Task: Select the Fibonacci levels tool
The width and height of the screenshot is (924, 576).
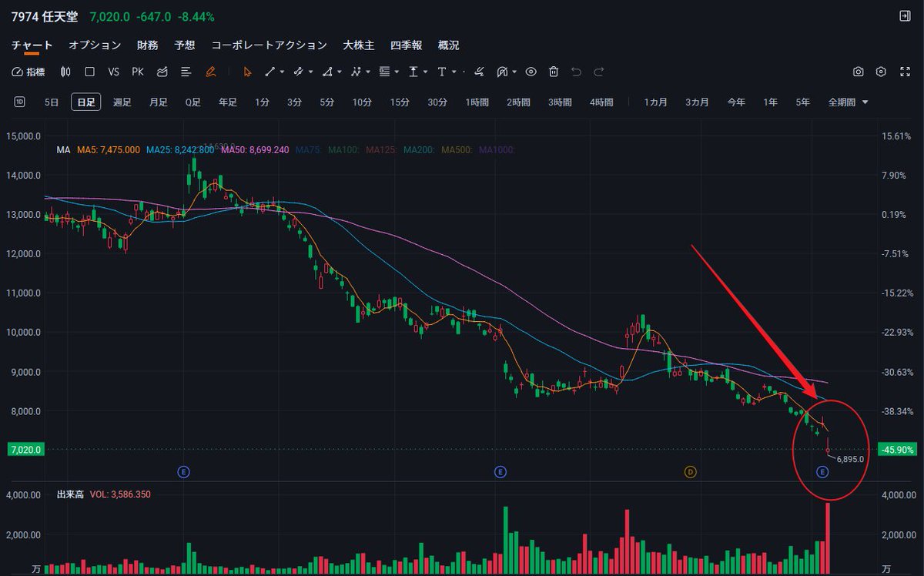Action: pos(384,72)
